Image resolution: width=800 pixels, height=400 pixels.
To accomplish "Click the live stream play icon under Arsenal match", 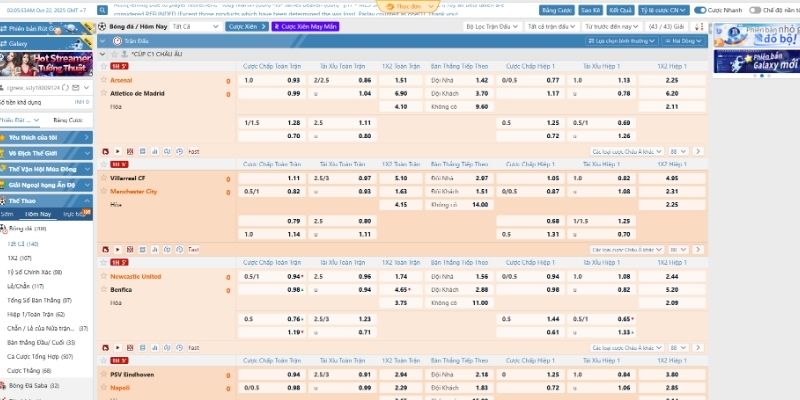I will point(117,151).
